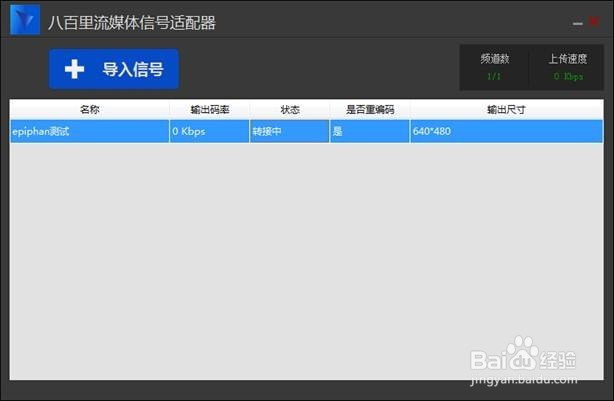Click the 640*480 output size cell
The width and height of the screenshot is (614, 401).
507,131
